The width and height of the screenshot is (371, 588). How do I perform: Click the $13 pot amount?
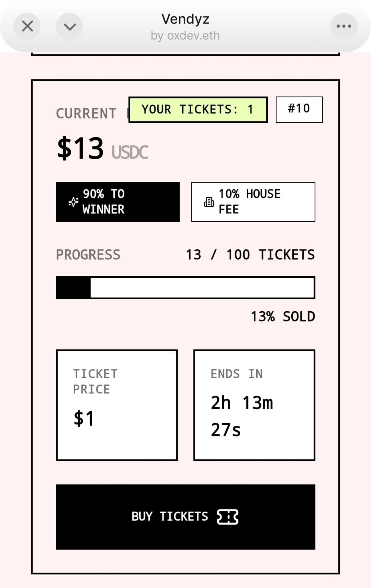[80, 148]
